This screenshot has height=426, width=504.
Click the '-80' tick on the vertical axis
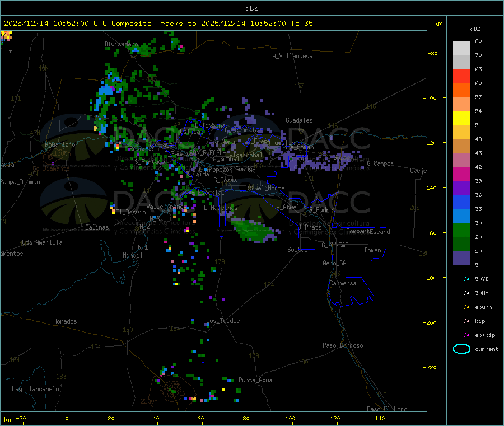(433, 53)
